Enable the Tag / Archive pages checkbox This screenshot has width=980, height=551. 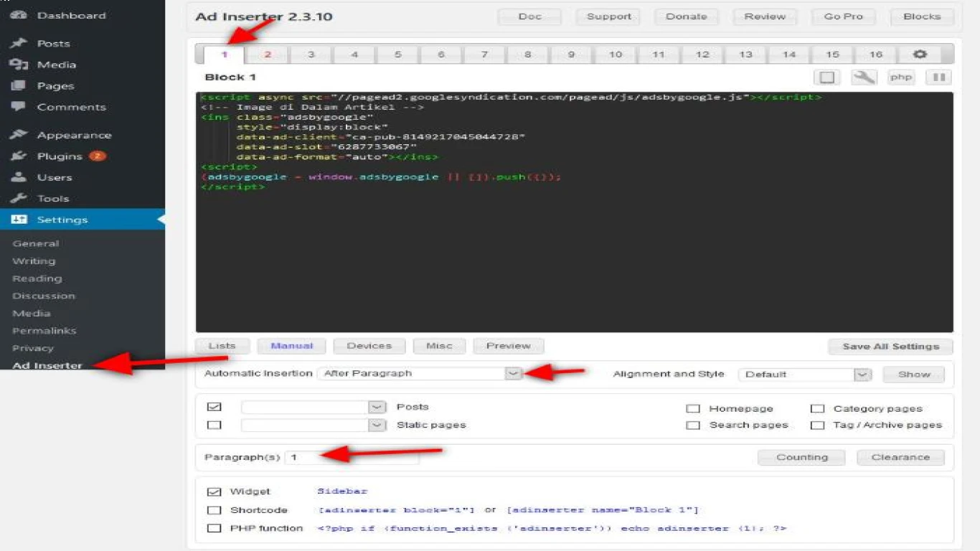817,425
